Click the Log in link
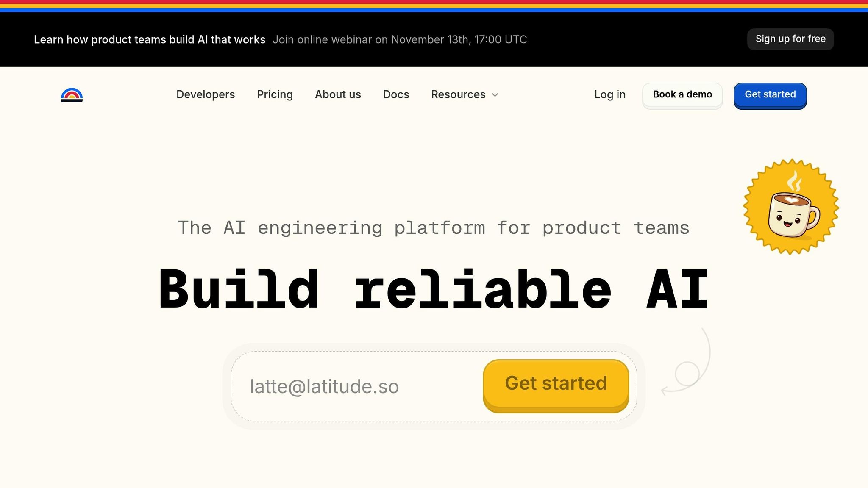This screenshot has height=488, width=868. coord(610,94)
